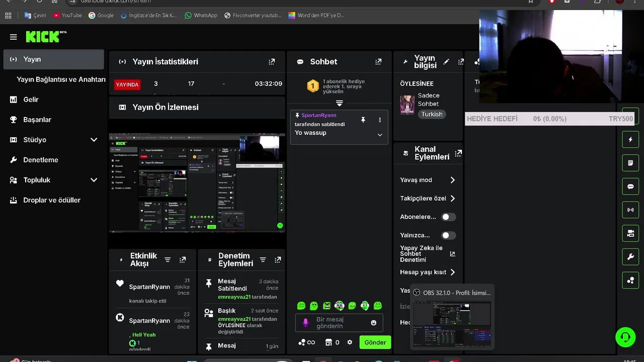Pop out the Yayın İstatistikleri panel
The width and height of the screenshot is (644, 362).
272,62
